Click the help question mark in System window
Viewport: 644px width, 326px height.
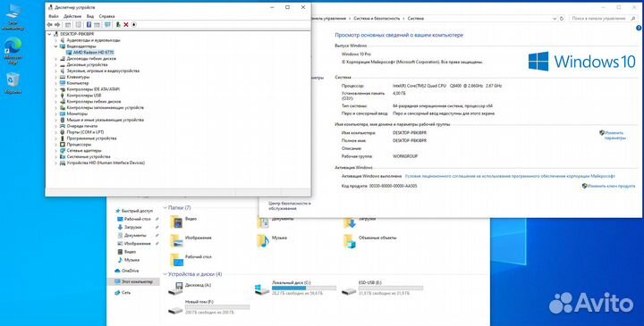click(x=639, y=29)
